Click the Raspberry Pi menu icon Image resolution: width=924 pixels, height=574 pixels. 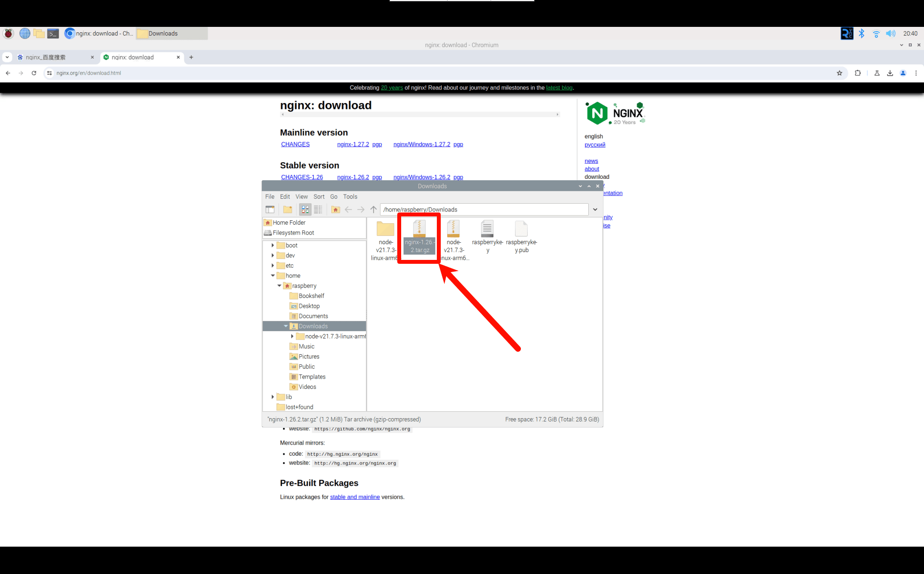[8, 33]
